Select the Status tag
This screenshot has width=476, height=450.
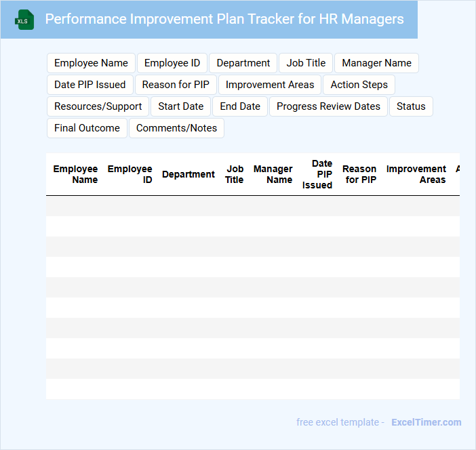(411, 106)
